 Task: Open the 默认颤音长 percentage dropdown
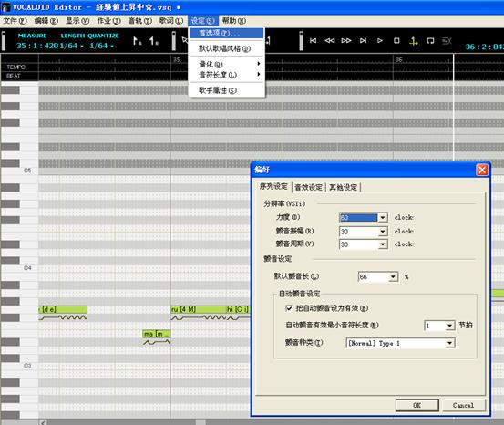(x=393, y=277)
